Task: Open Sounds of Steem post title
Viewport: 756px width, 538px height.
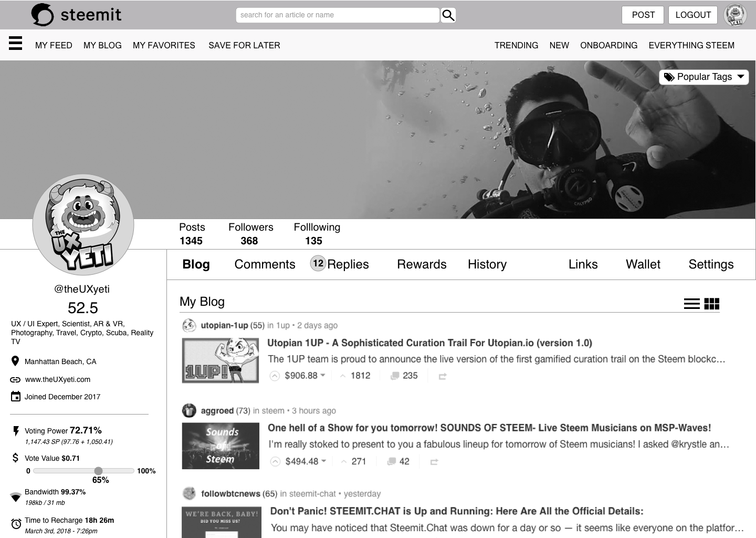Action: [489, 428]
